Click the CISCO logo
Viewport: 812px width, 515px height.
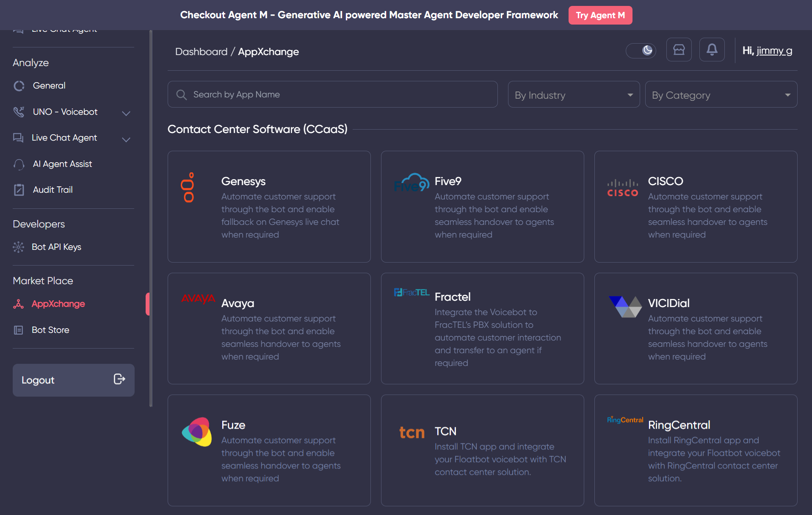coord(623,188)
